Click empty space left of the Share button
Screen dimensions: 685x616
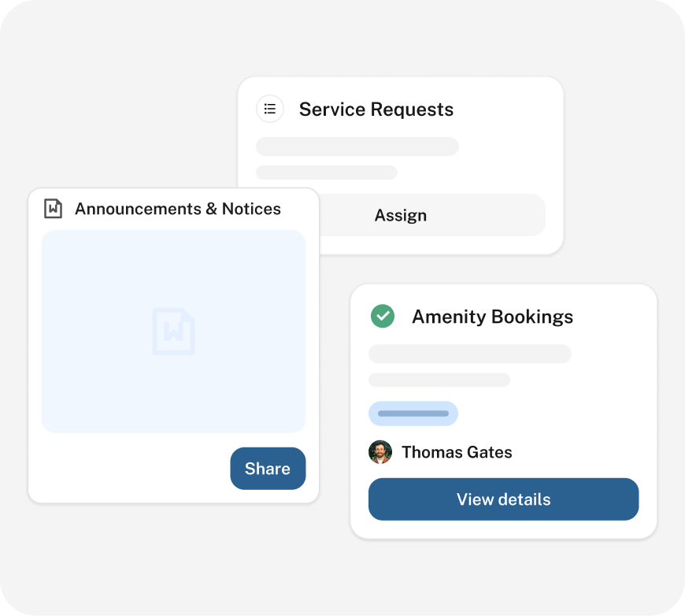126,469
